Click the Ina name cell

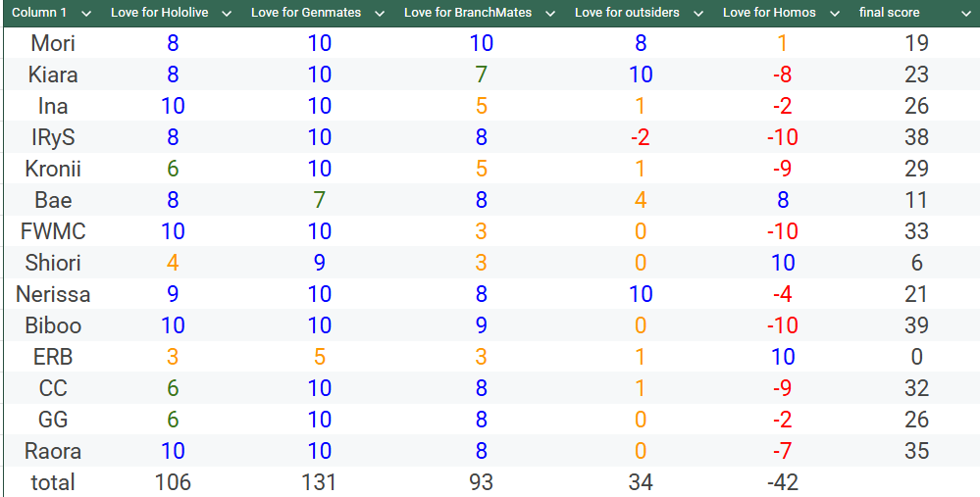tap(53, 106)
